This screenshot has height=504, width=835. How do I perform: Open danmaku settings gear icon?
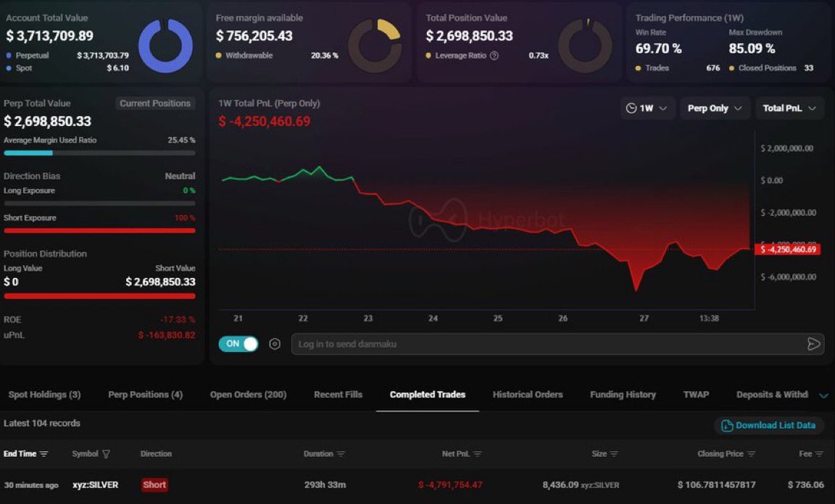point(274,344)
